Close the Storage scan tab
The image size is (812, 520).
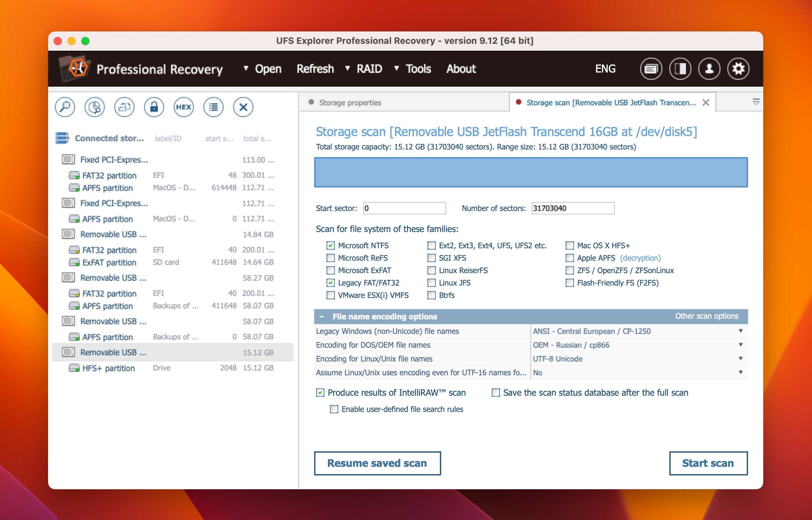[x=706, y=103]
